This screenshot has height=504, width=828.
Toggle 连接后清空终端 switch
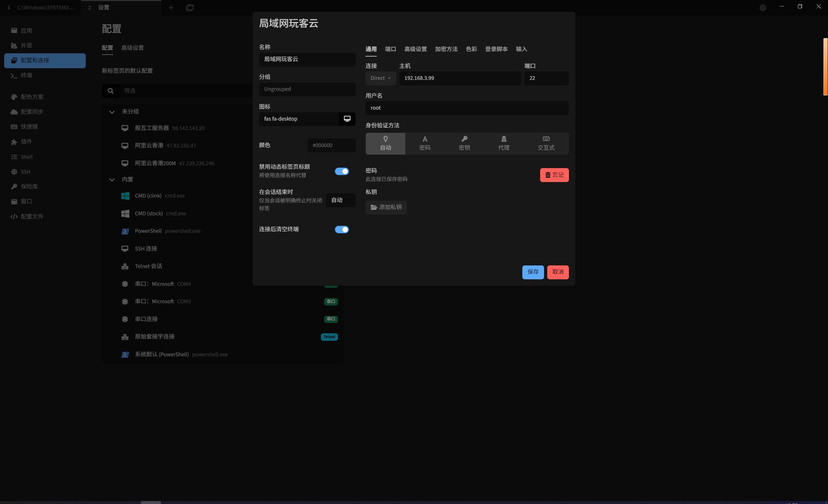(342, 229)
